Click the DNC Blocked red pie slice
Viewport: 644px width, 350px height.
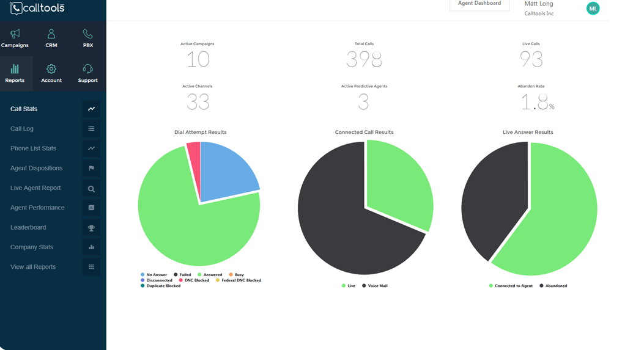(194, 164)
